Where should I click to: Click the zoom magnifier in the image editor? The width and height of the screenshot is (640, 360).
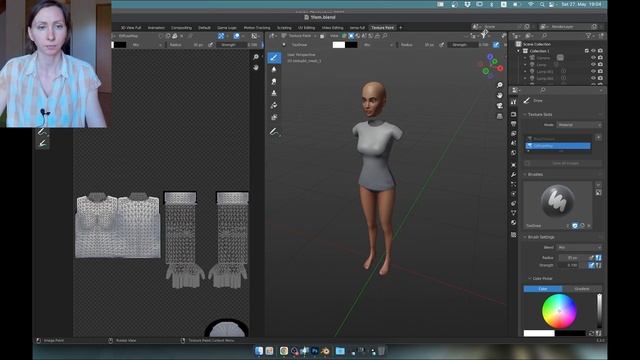point(256,57)
